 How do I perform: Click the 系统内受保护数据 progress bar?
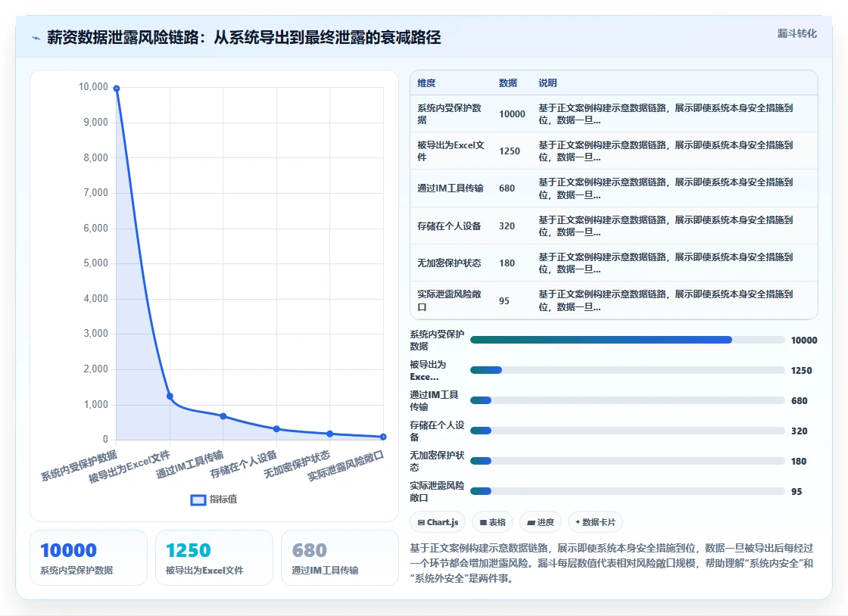(x=628, y=340)
